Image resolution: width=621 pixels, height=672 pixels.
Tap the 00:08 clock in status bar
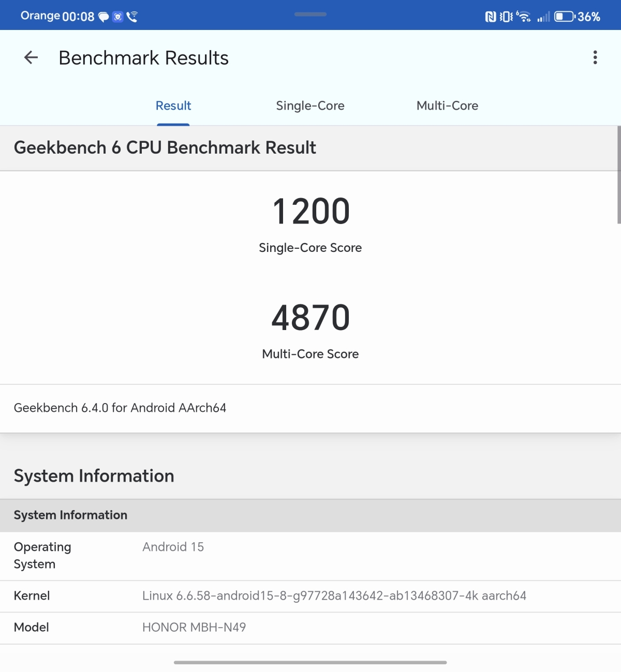click(x=78, y=17)
